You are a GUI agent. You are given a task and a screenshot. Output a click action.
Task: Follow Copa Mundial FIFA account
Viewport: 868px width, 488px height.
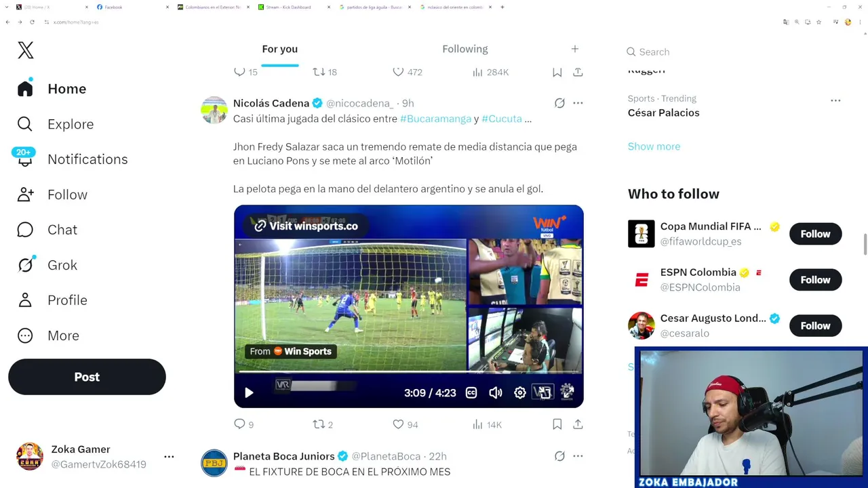[815, 234]
